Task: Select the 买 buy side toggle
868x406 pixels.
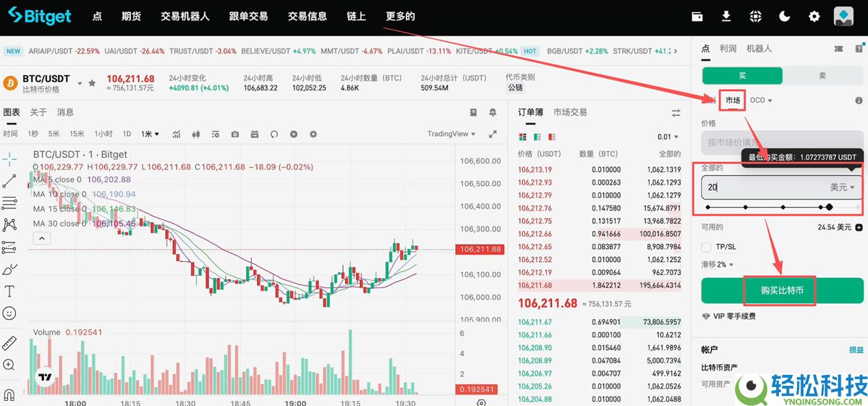Action: [742, 76]
